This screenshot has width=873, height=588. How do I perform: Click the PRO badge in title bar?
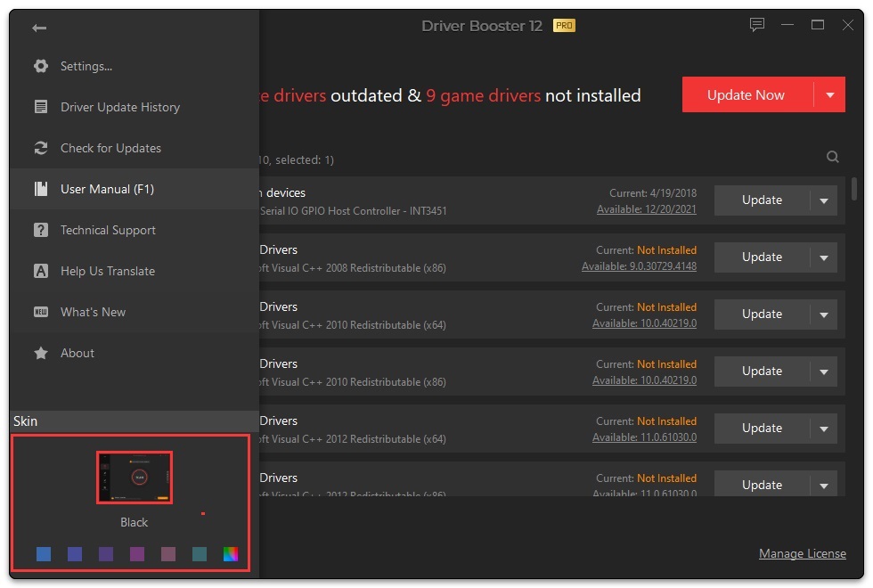point(564,25)
